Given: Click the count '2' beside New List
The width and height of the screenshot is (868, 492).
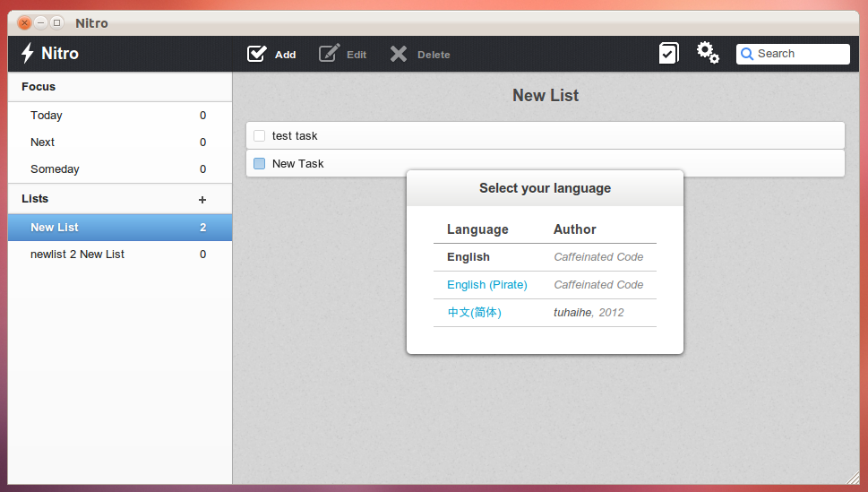Looking at the screenshot, I should click(x=203, y=228).
